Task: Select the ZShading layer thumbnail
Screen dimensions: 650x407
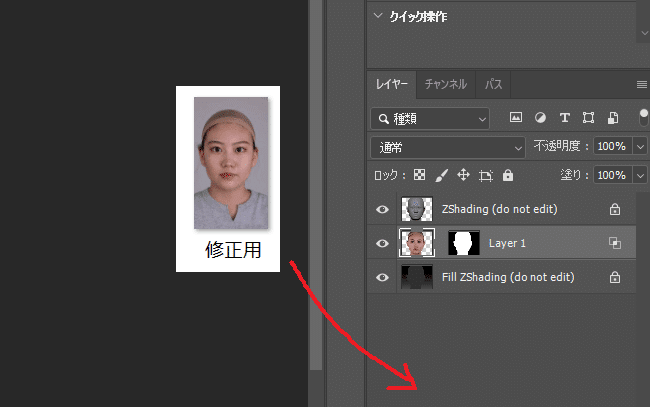Action: (417, 209)
